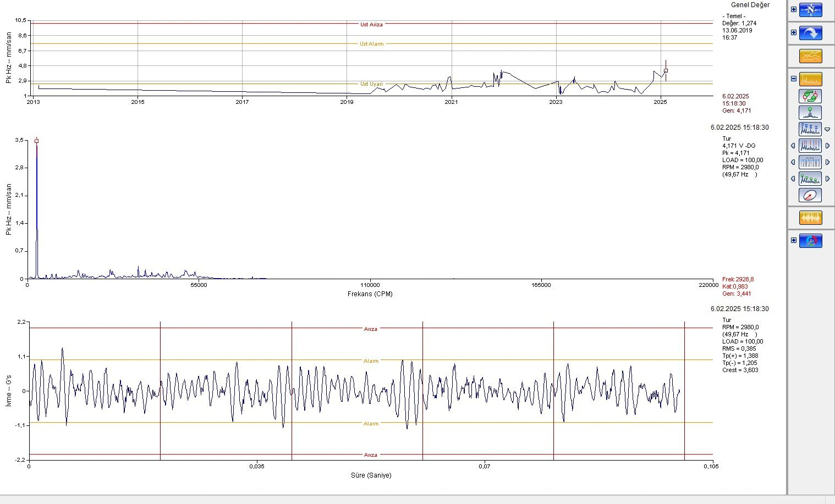Click the '2019' tick on trend axis
Image resolution: width=835 pixels, height=504 pixels.
coord(347,102)
